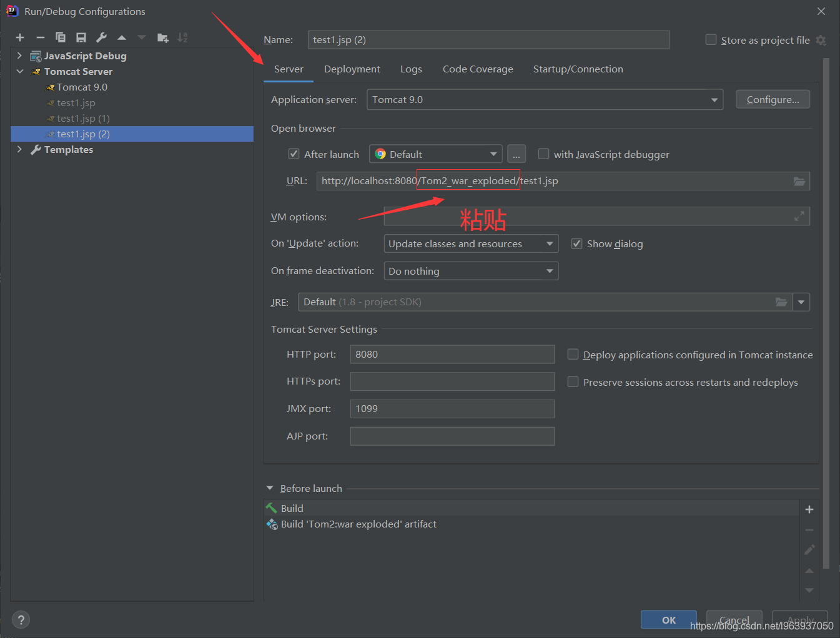
Task: Remove the selected Before launch task
Action: (809, 530)
